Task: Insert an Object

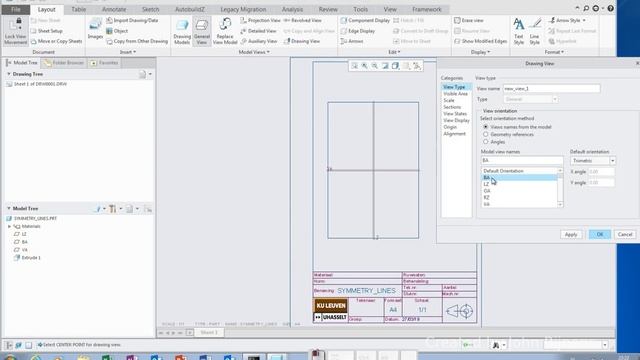Action: click(x=117, y=31)
